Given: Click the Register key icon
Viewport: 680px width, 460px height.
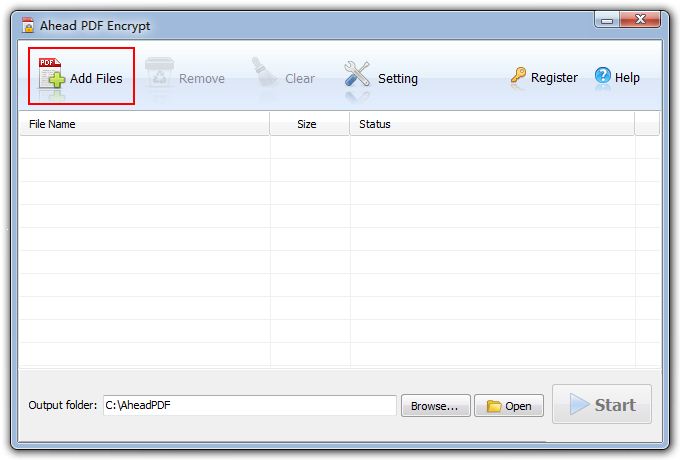Looking at the screenshot, I should 518,75.
